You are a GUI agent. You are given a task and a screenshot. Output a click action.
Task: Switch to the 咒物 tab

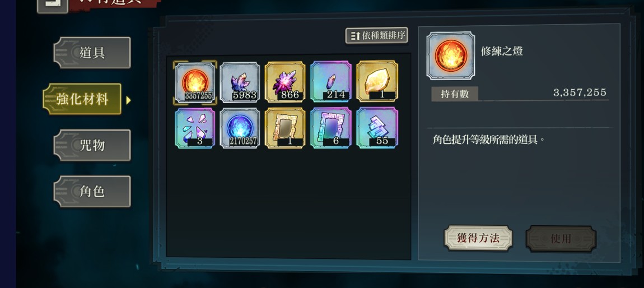click(x=92, y=145)
